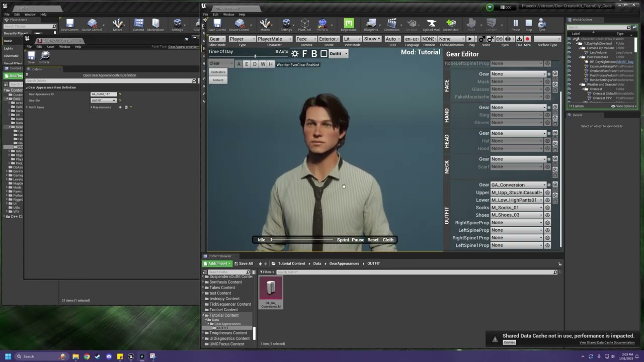Empty the Outfit Items map with trash icon
Screen dimensions: 644x362
click(126, 107)
